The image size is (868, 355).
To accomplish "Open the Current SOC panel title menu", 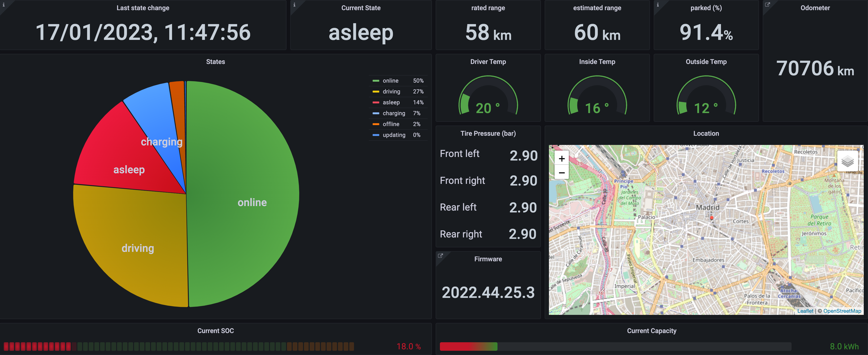I will tap(215, 331).
